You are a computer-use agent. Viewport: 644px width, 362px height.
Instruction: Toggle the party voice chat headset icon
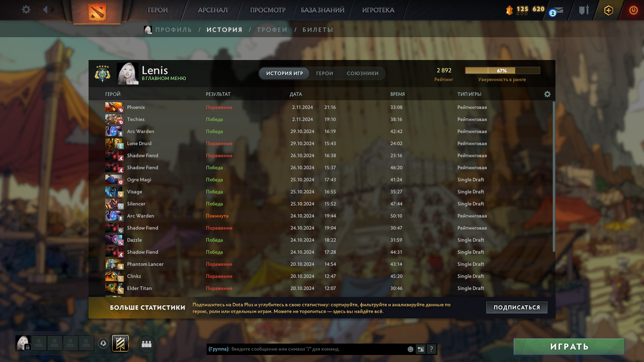click(x=103, y=343)
